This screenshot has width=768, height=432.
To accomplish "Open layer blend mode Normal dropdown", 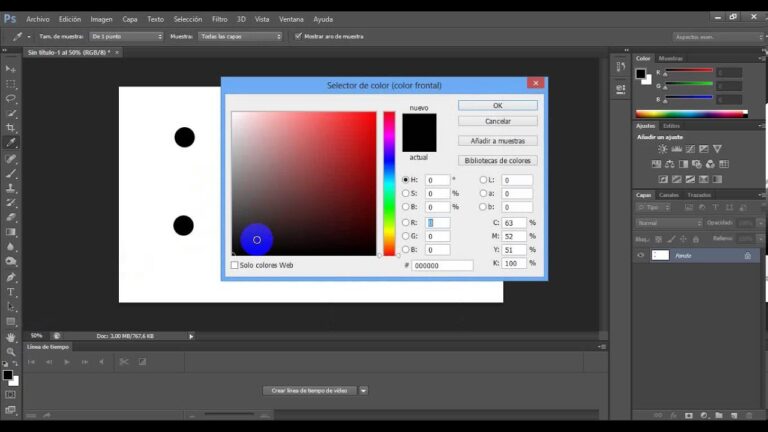I will point(669,223).
